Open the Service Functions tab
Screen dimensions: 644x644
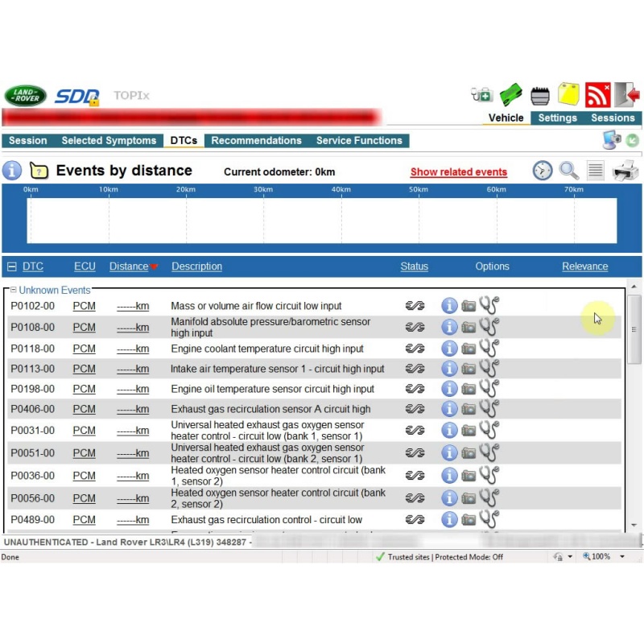(359, 140)
